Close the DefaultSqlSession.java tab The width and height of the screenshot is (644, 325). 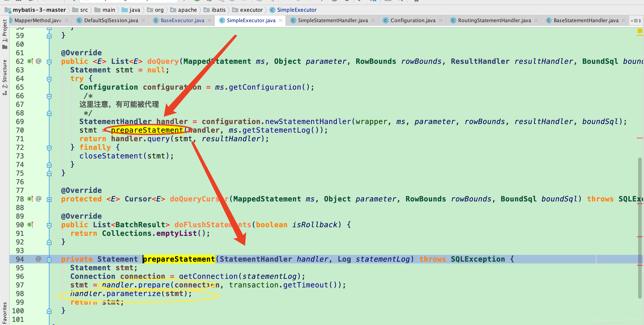point(143,20)
